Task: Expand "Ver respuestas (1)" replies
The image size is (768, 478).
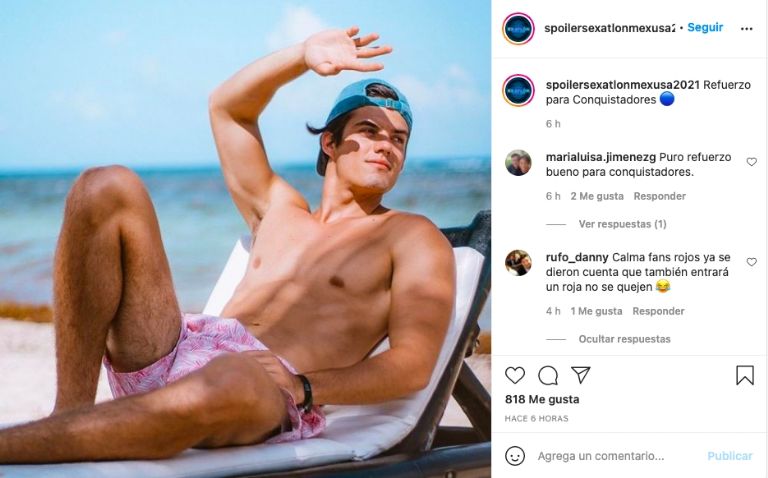Action: [622, 224]
